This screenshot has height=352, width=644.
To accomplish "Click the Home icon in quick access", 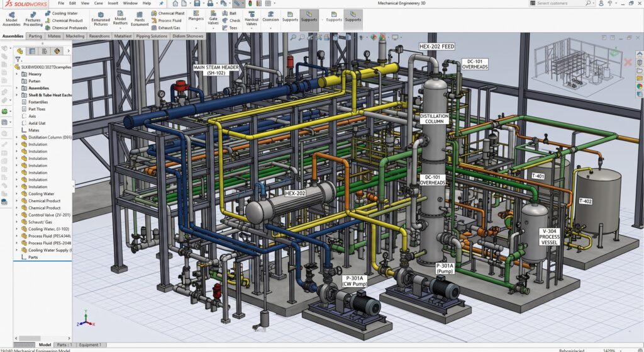I will (x=175, y=3).
